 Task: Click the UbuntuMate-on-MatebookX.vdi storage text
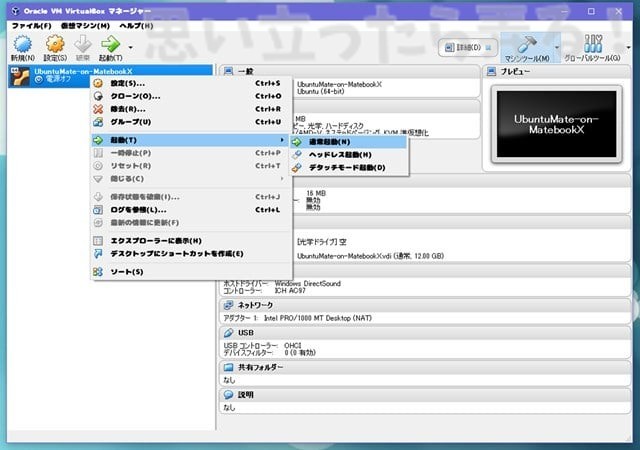[x=370, y=256]
